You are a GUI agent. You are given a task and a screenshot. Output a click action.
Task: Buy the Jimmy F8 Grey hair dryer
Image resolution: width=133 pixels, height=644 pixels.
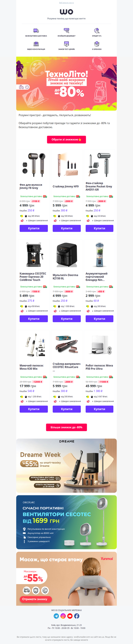34,229
